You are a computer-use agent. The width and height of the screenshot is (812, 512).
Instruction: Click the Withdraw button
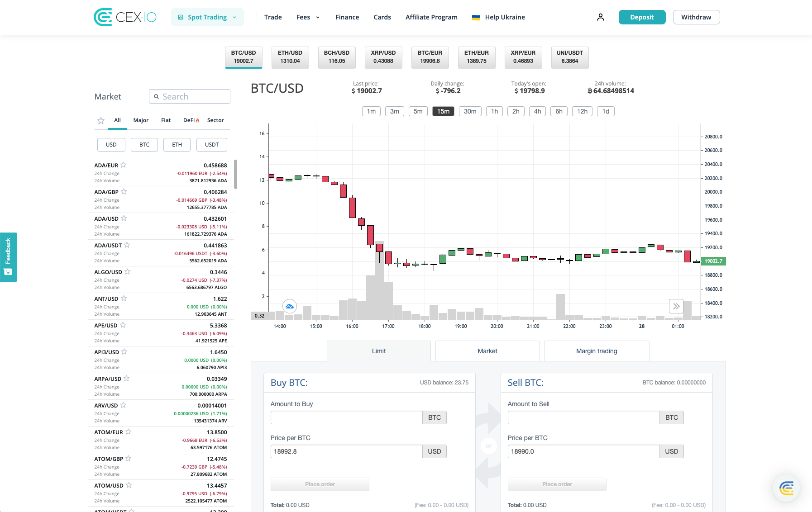[696, 17]
